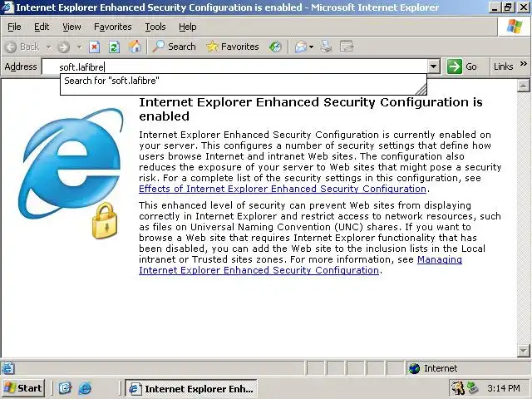Open Managing Internet Explorer Enhanced Security Configuration link
Viewport: 532px width, 399px height.
pyautogui.click(x=300, y=264)
